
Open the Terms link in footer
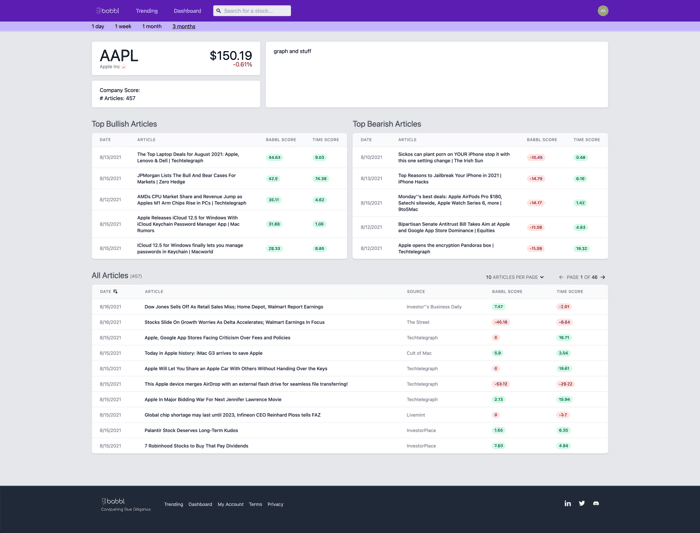coord(255,504)
